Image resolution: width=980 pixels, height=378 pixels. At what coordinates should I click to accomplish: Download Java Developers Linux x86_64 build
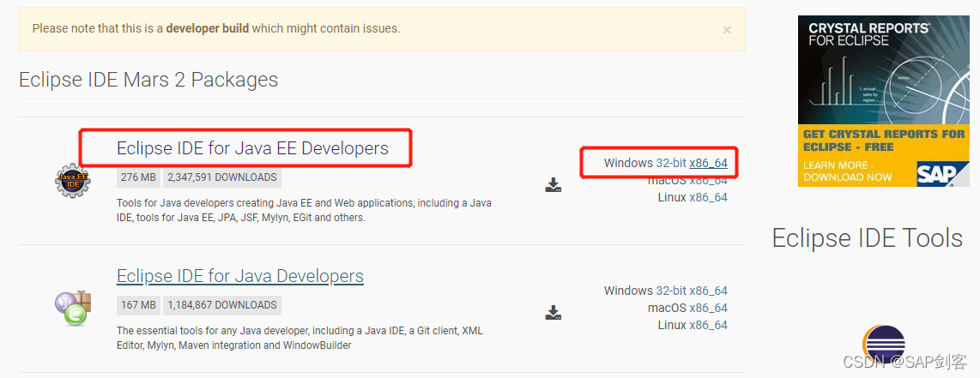708,325
